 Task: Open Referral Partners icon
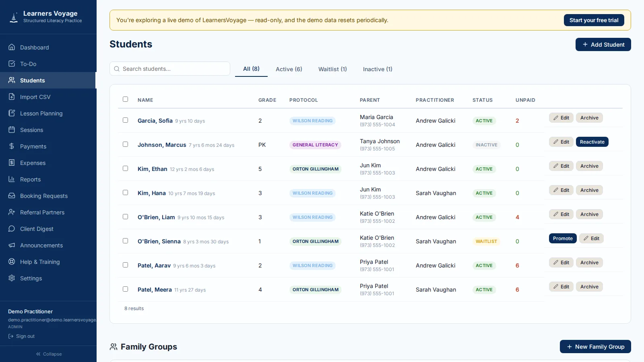pyautogui.click(x=12, y=212)
